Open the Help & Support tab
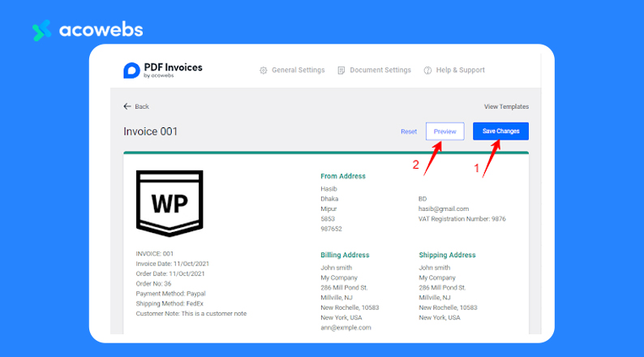The image size is (644, 357). 454,71
